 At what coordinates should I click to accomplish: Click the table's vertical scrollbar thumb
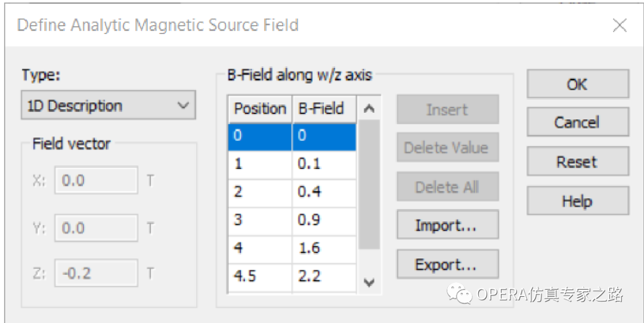point(369,185)
